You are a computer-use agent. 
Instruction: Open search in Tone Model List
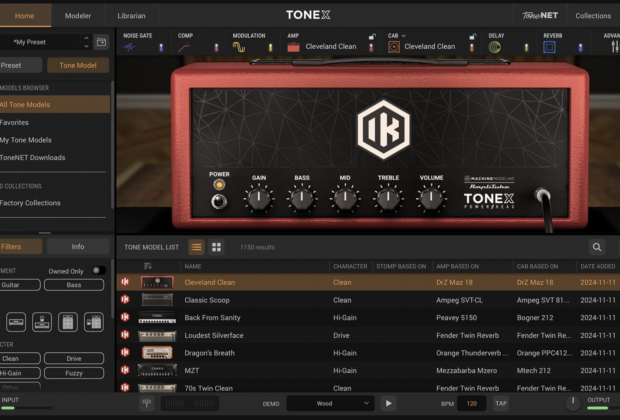click(x=597, y=247)
